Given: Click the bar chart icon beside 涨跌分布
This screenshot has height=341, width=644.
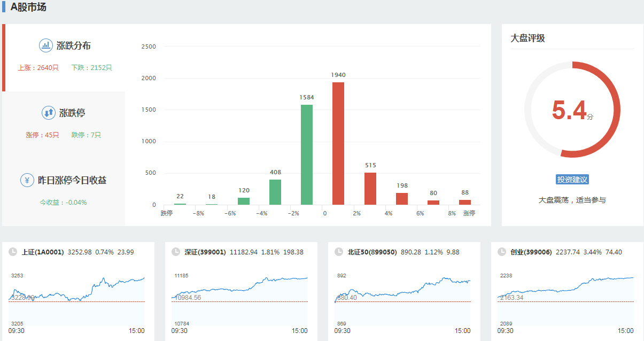Looking at the screenshot, I should pos(46,45).
